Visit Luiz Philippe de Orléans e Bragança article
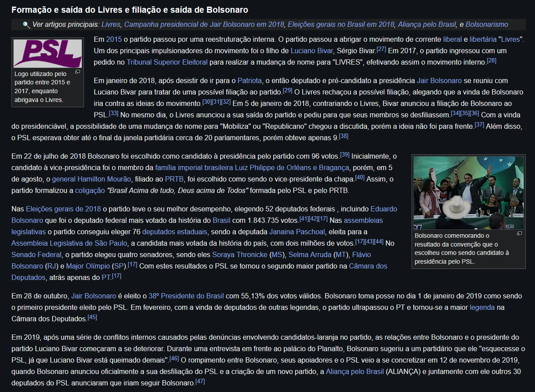 coord(293,167)
